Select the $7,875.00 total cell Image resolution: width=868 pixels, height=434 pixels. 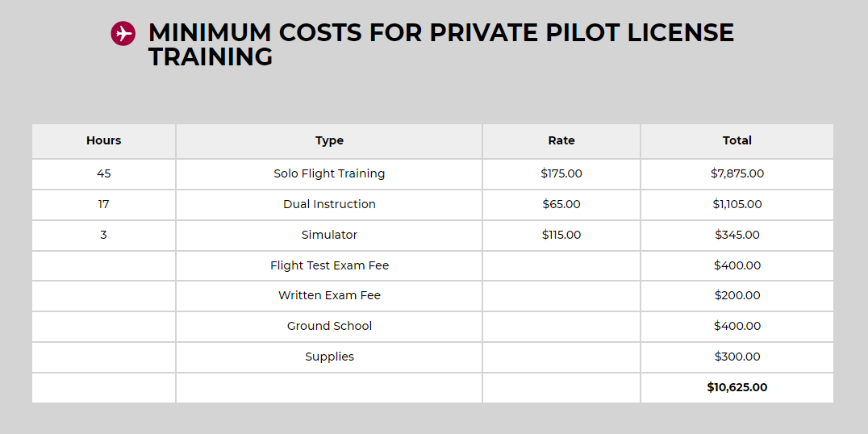coord(737,173)
